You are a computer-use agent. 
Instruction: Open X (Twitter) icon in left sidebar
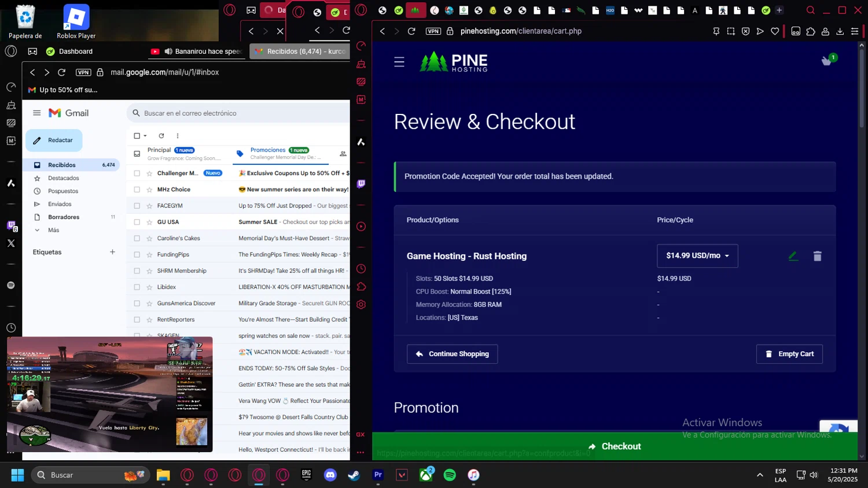[x=11, y=243]
